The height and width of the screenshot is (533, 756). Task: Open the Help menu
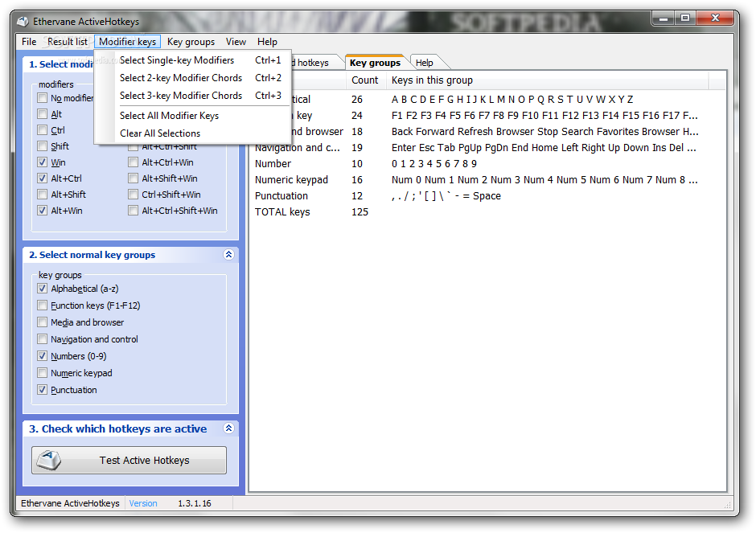click(267, 42)
